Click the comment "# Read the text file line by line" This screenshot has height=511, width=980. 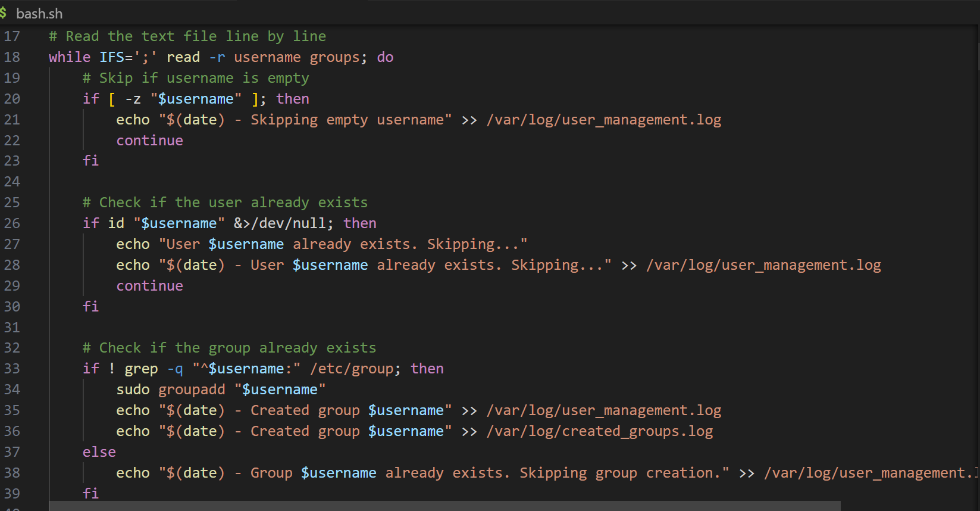[187, 36]
